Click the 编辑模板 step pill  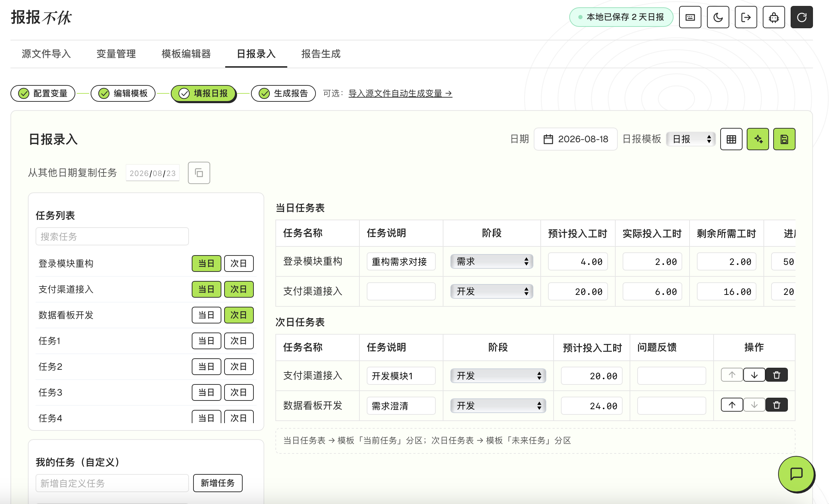point(123,93)
